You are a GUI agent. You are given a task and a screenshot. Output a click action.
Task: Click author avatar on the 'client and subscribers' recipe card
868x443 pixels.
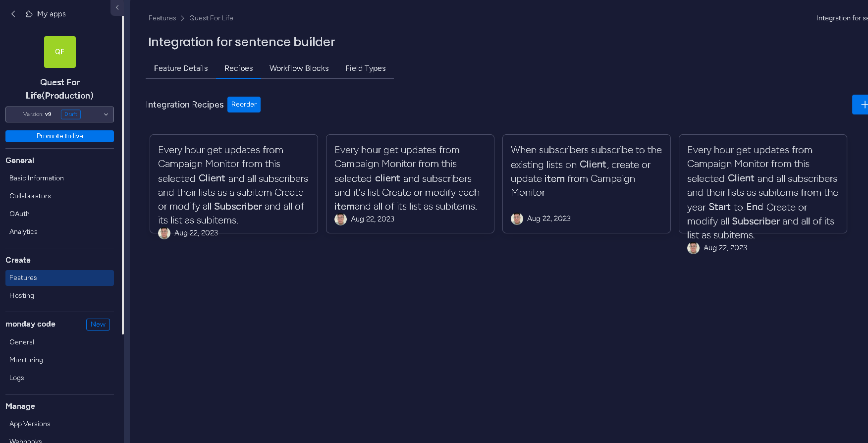point(340,219)
